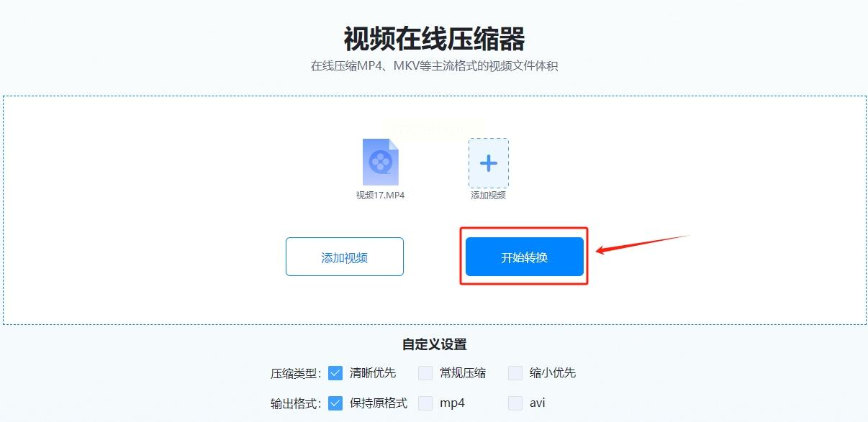Enable the 常规压缩 checkbox

click(425, 373)
